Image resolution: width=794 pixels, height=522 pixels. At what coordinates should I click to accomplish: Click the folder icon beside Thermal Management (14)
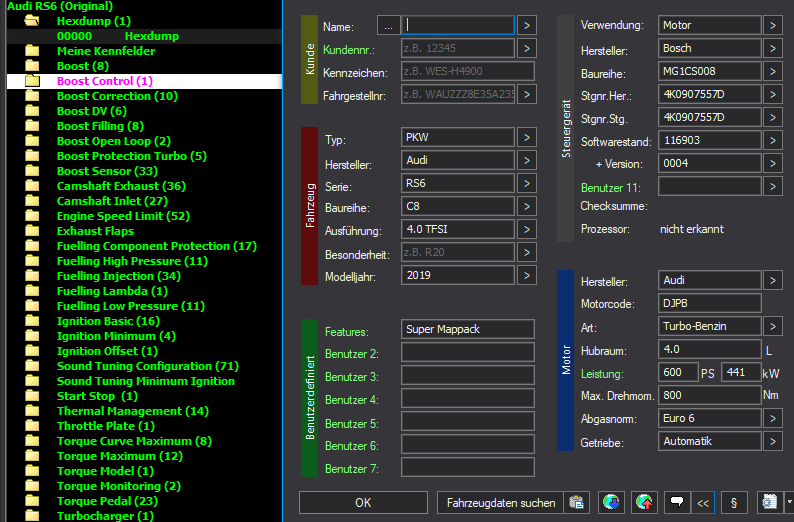click(32, 411)
